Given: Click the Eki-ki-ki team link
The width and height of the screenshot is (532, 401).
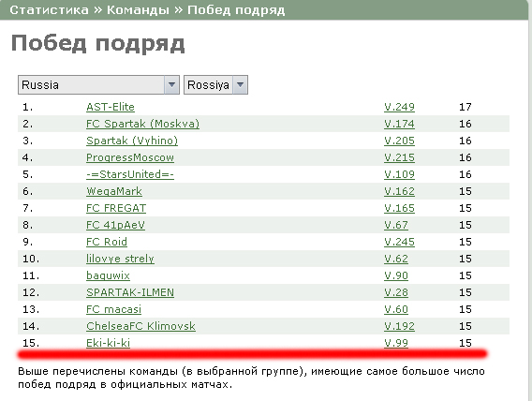Looking at the screenshot, I should 109,343.
